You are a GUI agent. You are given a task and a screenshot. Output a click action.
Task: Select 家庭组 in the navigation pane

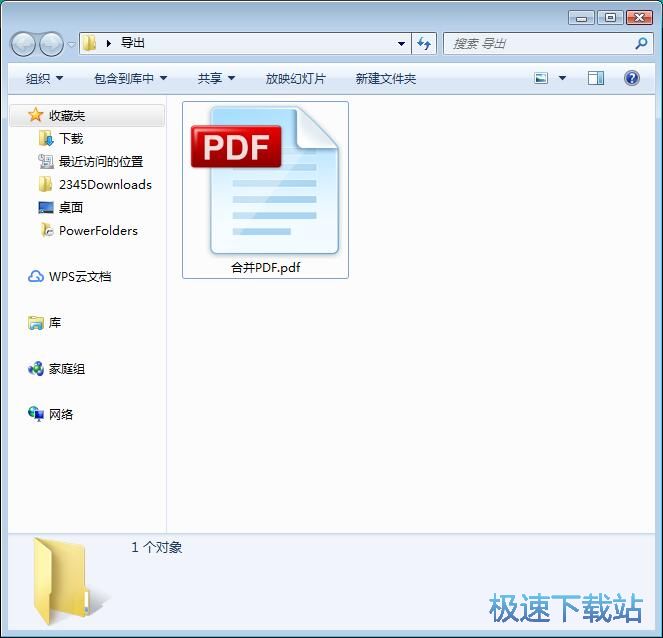tap(66, 369)
